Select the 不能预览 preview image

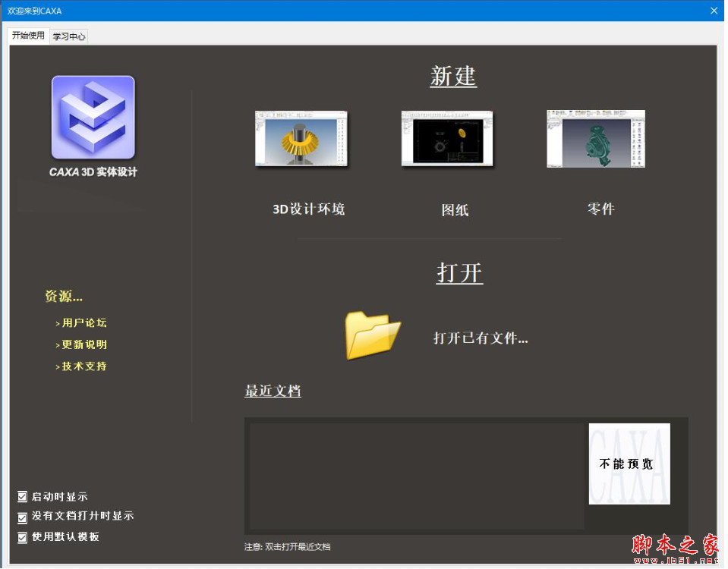coord(629,464)
